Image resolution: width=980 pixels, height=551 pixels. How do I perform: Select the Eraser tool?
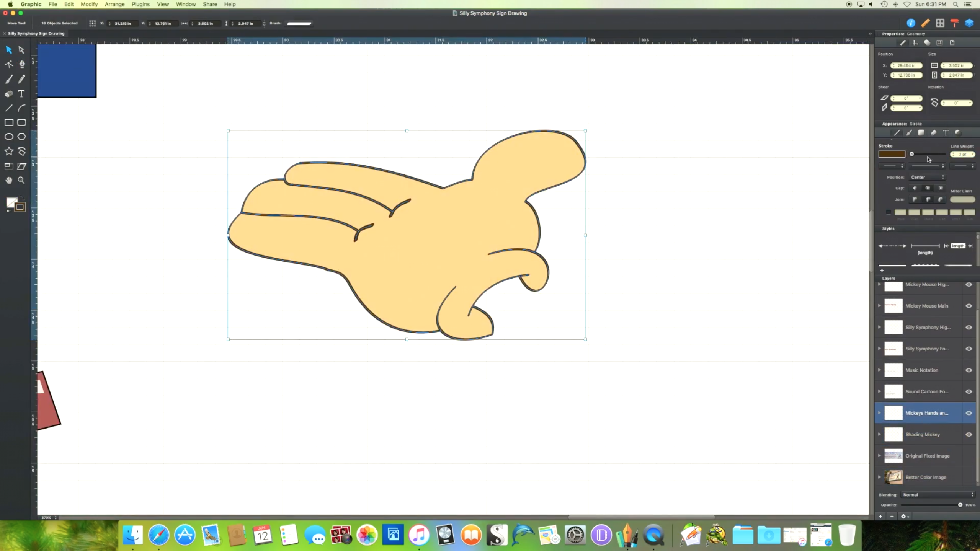coord(9,94)
